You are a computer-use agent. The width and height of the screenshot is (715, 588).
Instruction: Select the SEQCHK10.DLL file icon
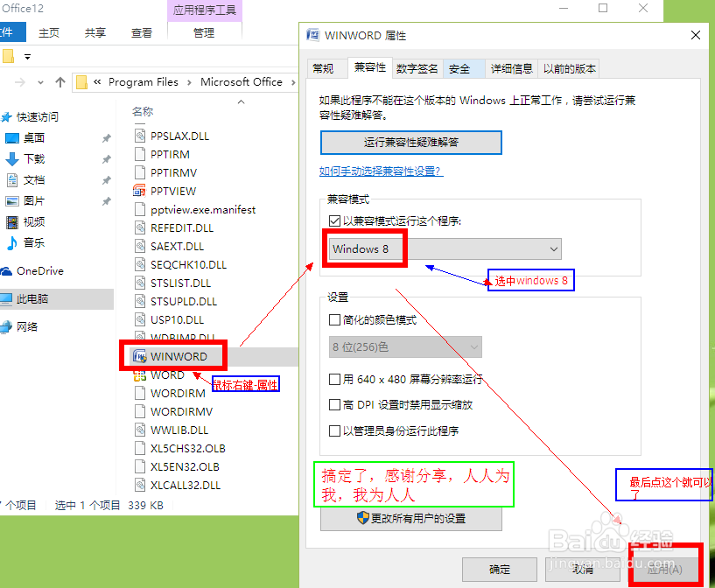[x=140, y=264]
